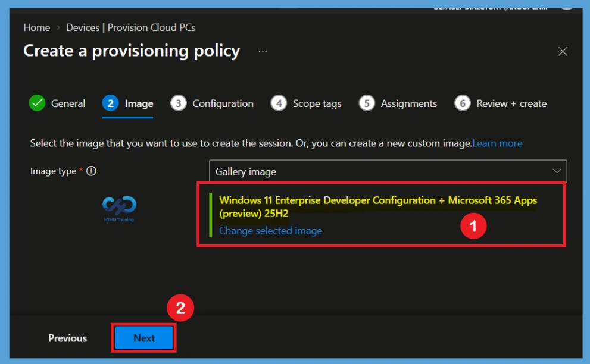Click the Previous button
Screen dimensions: 590x364
(67, 338)
